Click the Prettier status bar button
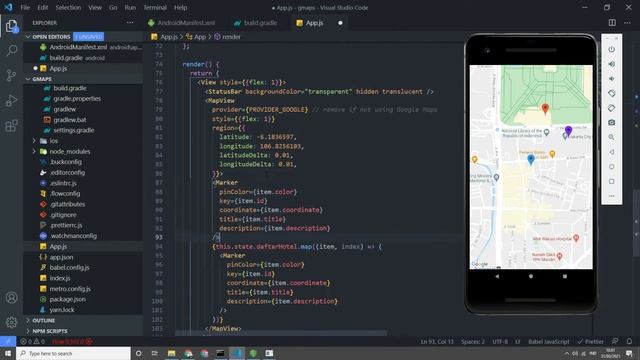The image size is (640, 360). (591, 342)
